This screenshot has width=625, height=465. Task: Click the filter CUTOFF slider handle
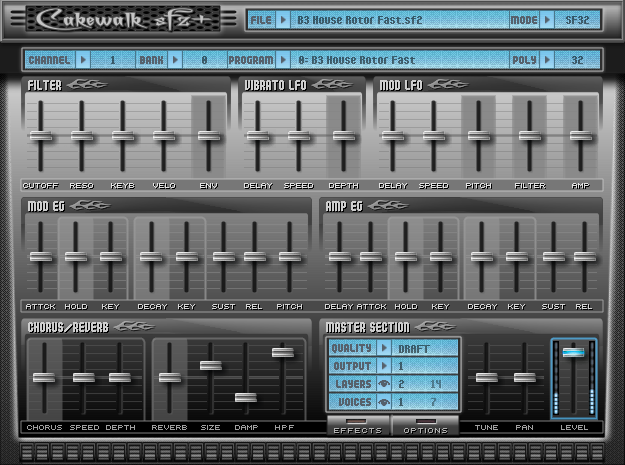coord(41,136)
